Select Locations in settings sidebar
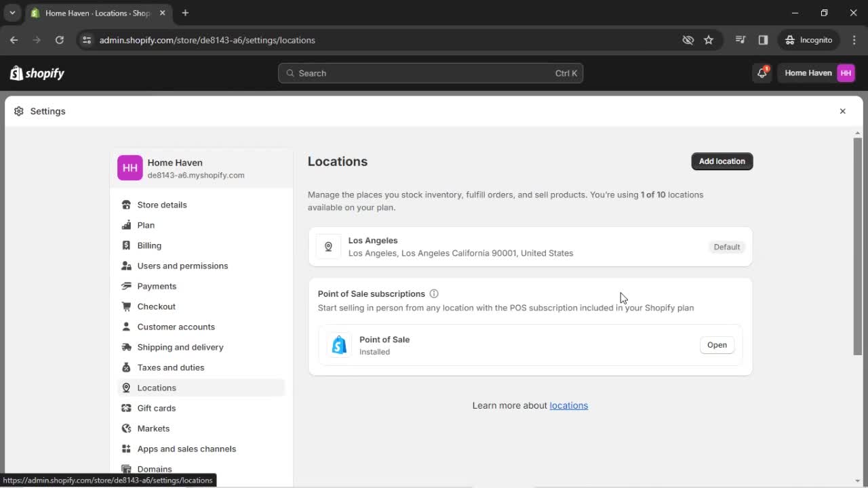868x488 pixels. 201,388
